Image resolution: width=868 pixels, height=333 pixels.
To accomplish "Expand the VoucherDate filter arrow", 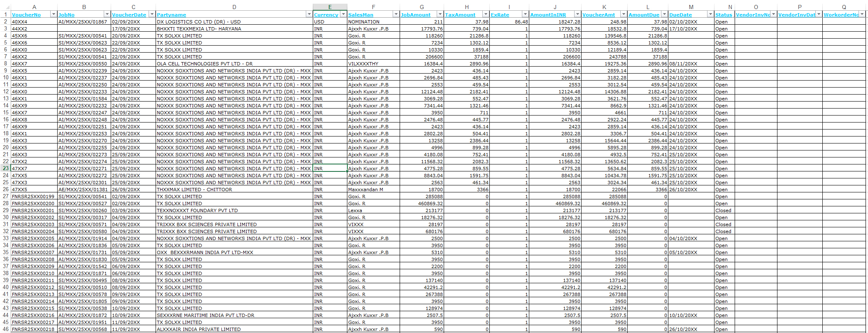I will tap(151, 14).
